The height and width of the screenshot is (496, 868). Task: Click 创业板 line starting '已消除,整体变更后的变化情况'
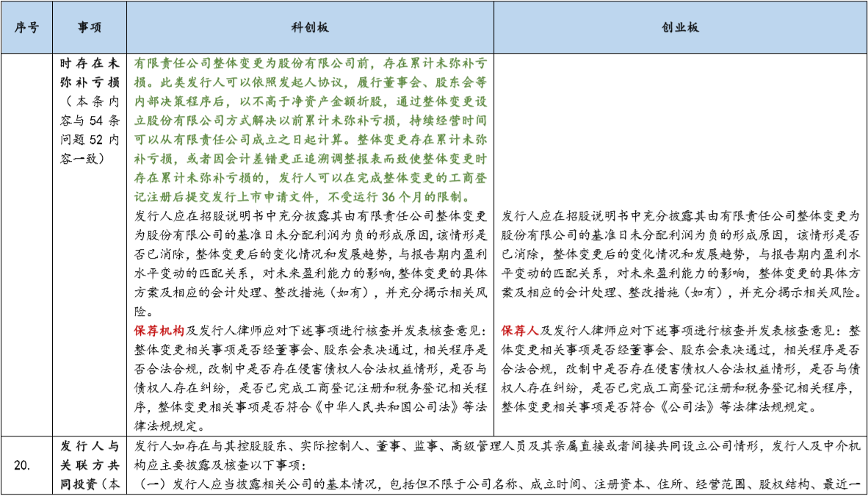[681, 254]
